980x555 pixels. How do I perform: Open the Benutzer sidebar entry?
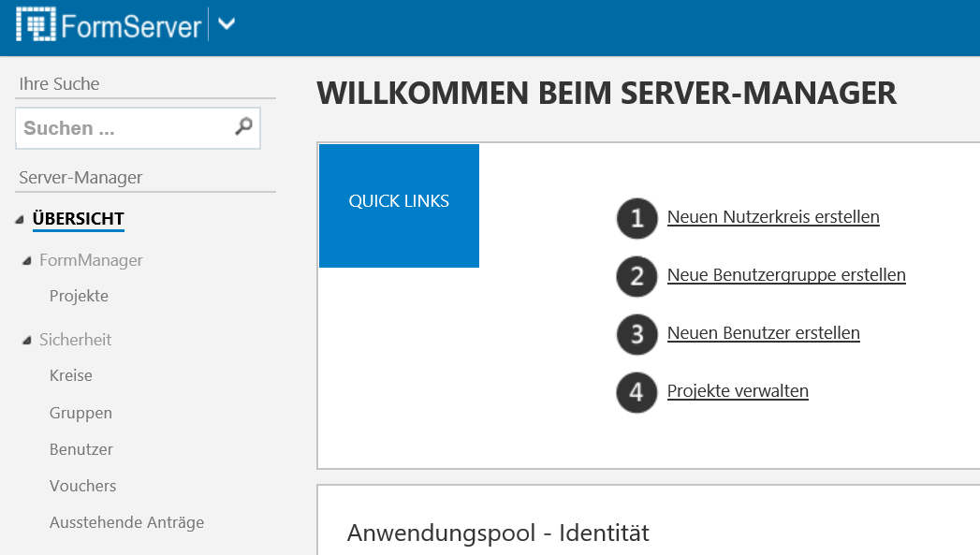point(81,449)
